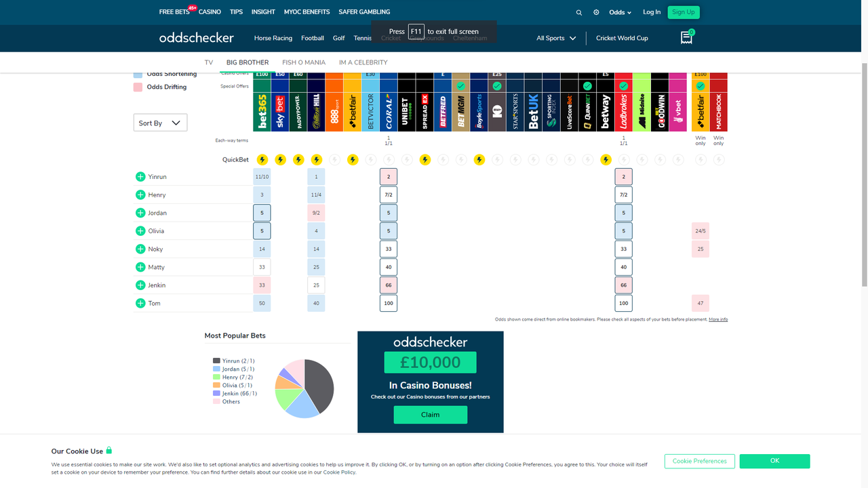Viewport: 868px width, 488px height.
Task: Select the BetVictor bookmaker logo
Action: coord(370,113)
